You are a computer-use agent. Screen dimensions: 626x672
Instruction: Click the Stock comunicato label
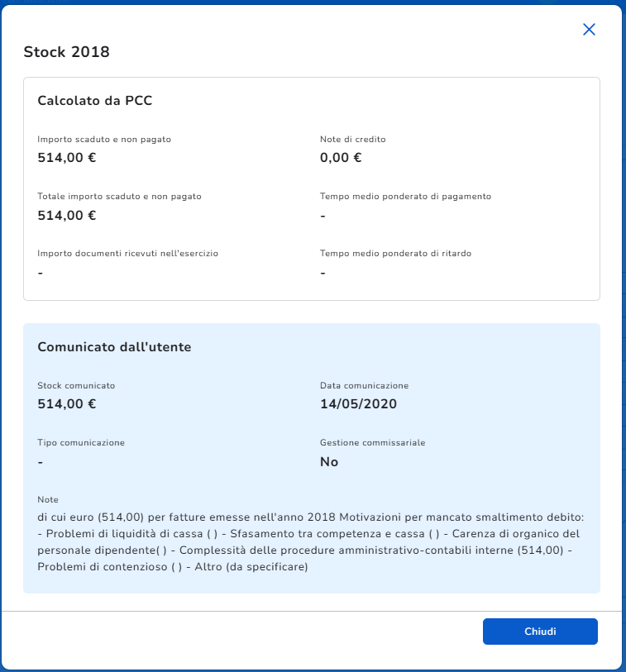(x=76, y=385)
